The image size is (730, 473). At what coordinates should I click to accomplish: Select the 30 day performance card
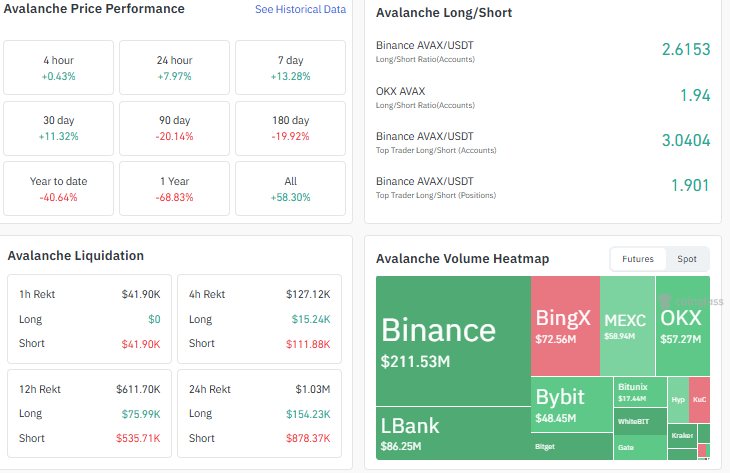[x=59, y=128]
